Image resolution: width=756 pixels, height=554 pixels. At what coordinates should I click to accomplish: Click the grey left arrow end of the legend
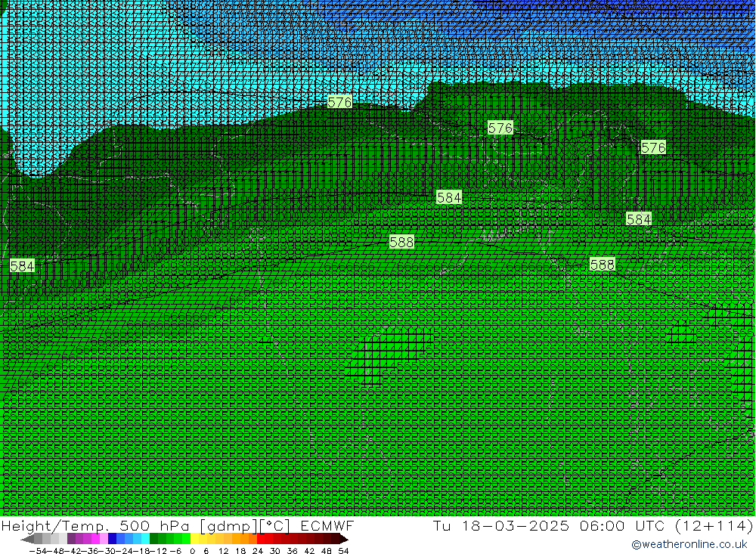point(28,539)
